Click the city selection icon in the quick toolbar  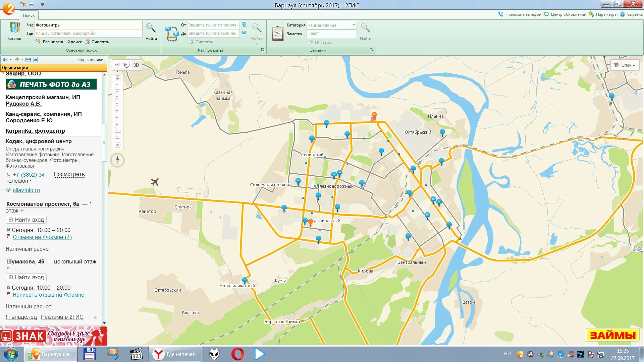[x=23, y=5]
